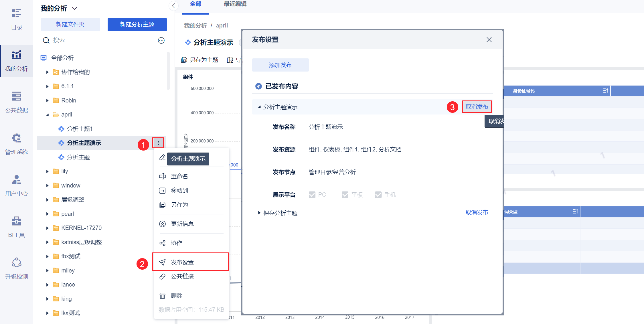644x324 pixels.
Task: Click 取消发布 for 分析主题演示
Action: click(x=477, y=107)
